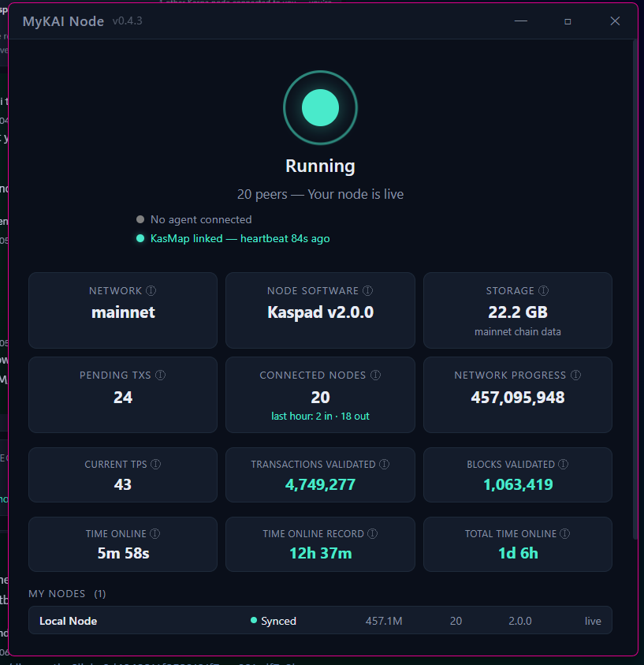Viewport: 644px width, 665px height.
Task: Click the NETWORK PROGRESS info icon
Action: click(575, 375)
